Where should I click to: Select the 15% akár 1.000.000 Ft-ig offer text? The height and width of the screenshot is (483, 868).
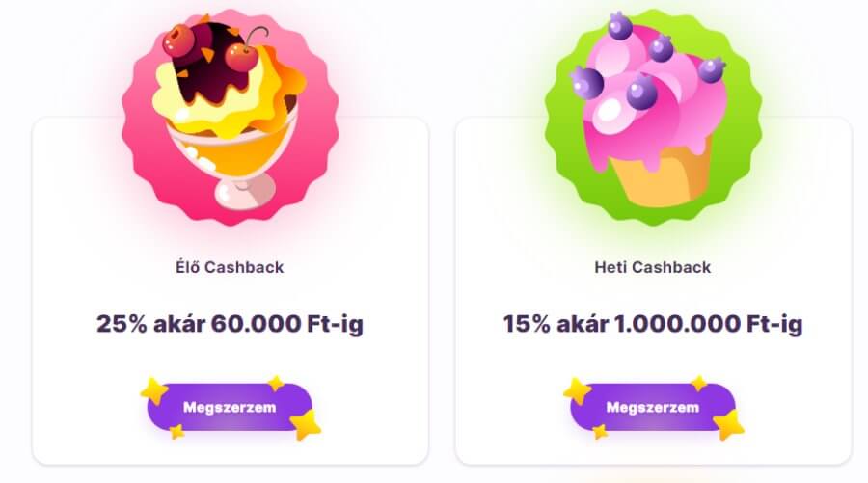pos(653,324)
